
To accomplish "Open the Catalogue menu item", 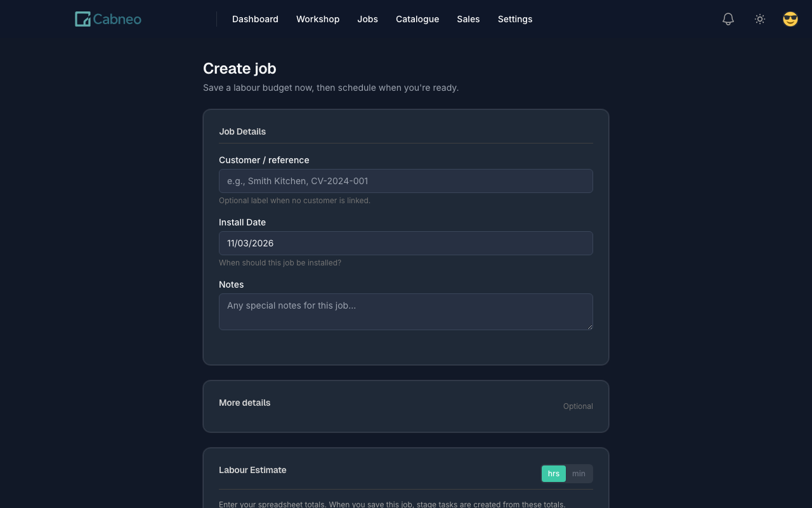I will (x=417, y=19).
